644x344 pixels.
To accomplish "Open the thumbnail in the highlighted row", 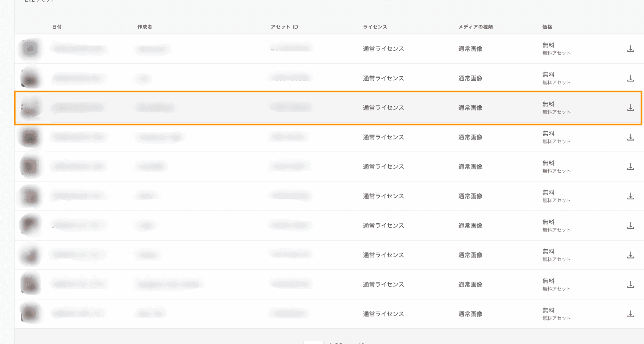I will [31, 108].
